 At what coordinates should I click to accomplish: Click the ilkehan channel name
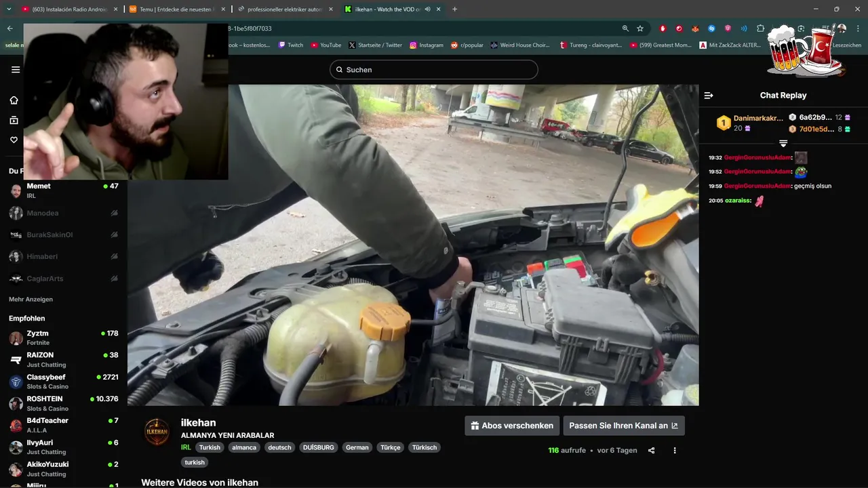point(198,423)
